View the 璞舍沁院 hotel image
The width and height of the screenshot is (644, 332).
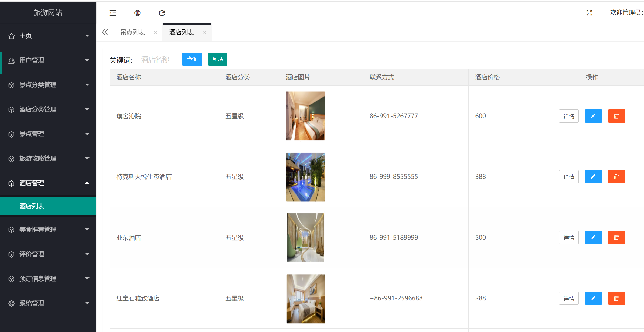click(x=305, y=116)
